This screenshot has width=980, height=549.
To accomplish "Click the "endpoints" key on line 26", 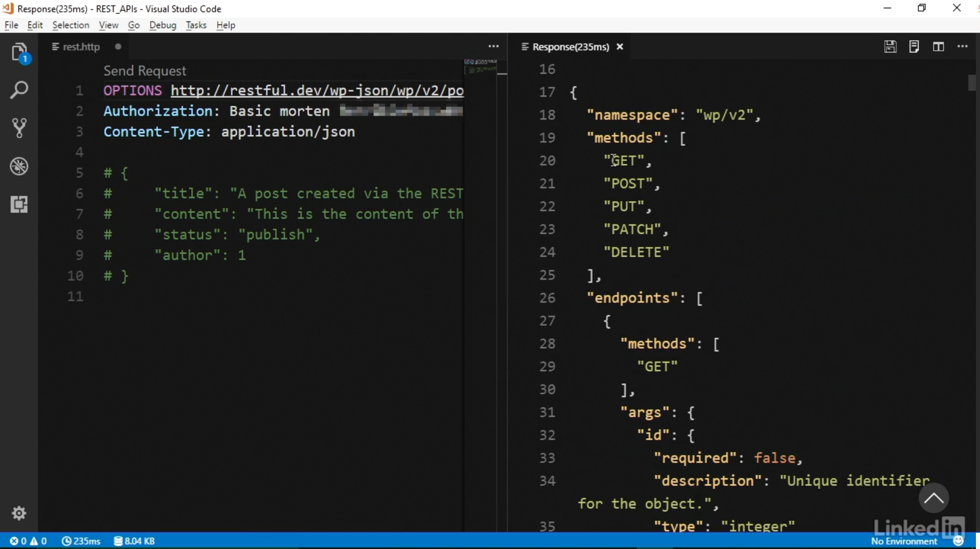I will click(x=632, y=298).
